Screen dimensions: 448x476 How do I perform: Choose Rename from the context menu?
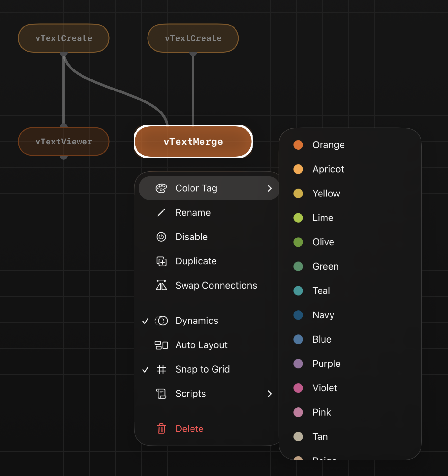point(209,213)
